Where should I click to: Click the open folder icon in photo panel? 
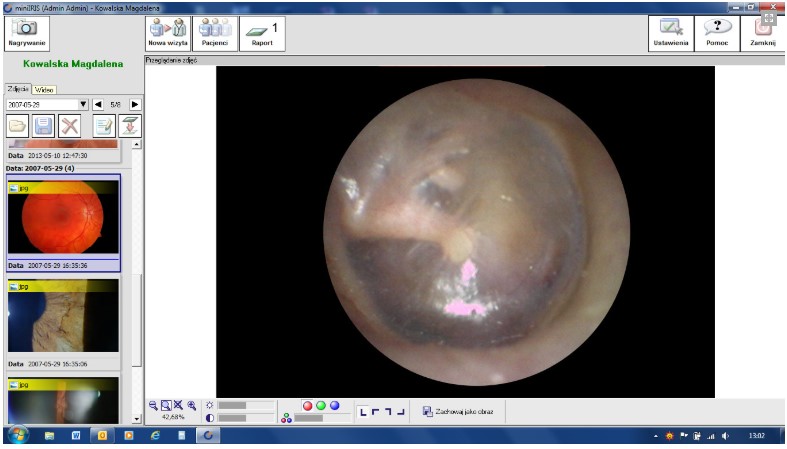pyautogui.click(x=17, y=126)
